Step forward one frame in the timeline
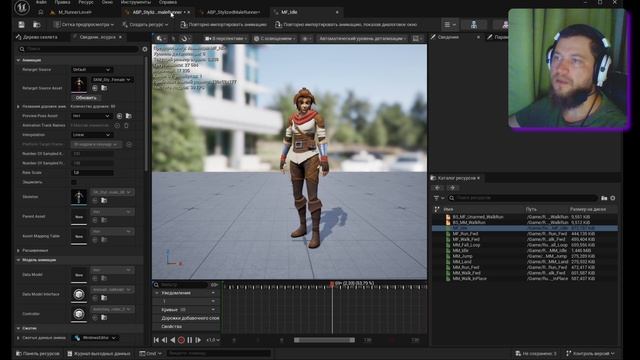Image resolution: width=640 pixels, height=360 pixels. coord(198,340)
